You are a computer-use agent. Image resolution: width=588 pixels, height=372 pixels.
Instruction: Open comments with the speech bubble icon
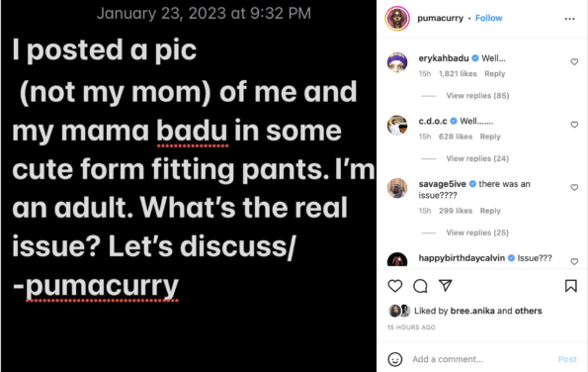pos(420,286)
